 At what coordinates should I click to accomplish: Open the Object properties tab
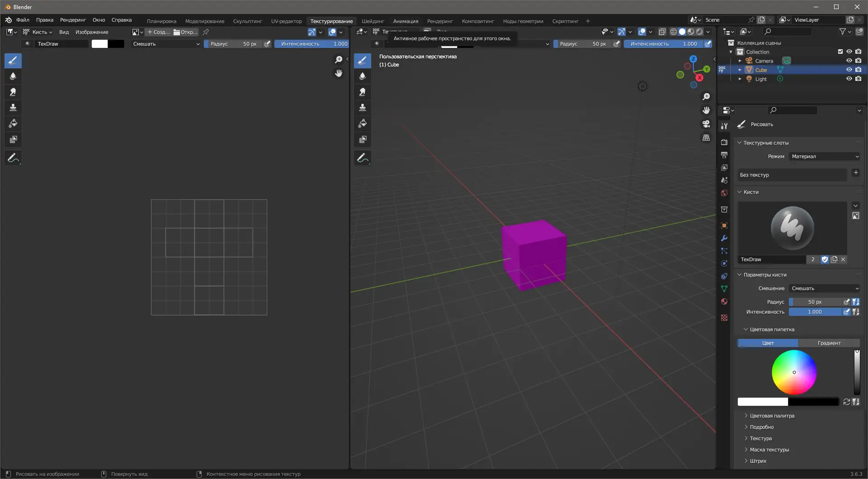(724, 225)
